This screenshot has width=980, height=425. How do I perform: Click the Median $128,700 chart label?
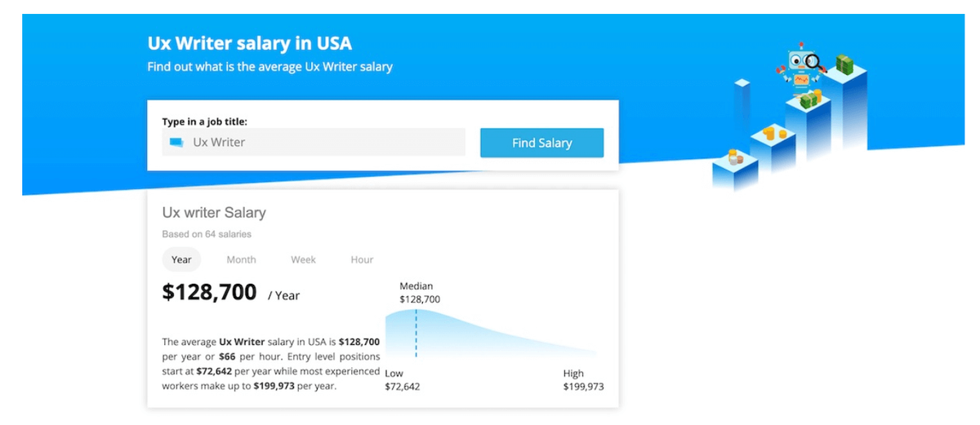coord(420,293)
